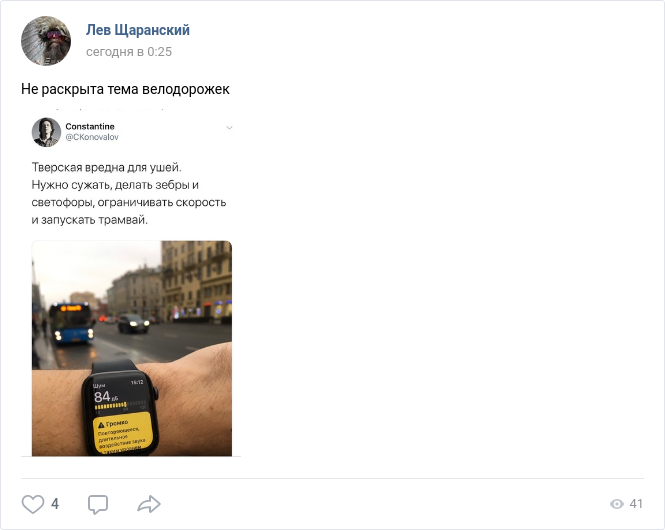The height and width of the screenshot is (530, 665).
Task: Click the like count number 4
Action: [x=55, y=504]
